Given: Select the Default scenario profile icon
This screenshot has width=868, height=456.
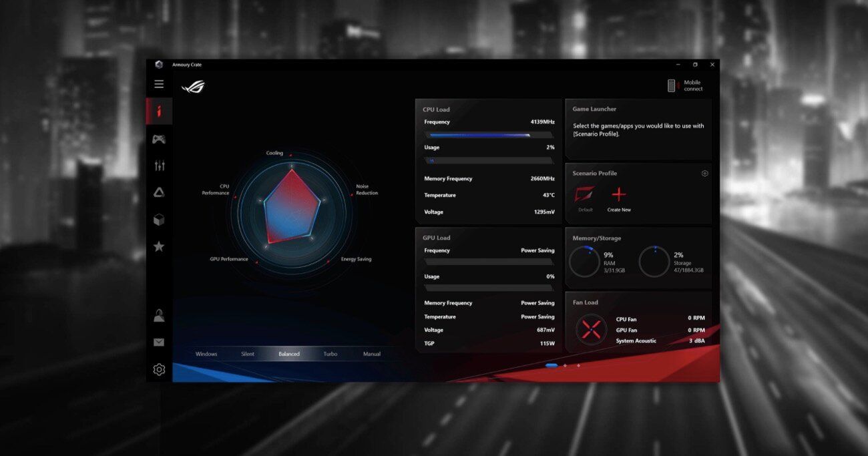Looking at the screenshot, I should tap(585, 194).
